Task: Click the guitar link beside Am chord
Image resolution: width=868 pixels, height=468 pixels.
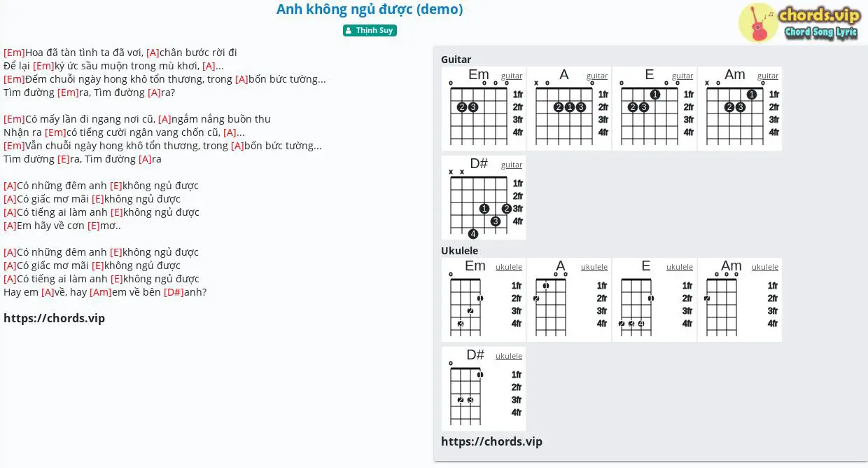Action: pyautogui.click(x=768, y=76)
